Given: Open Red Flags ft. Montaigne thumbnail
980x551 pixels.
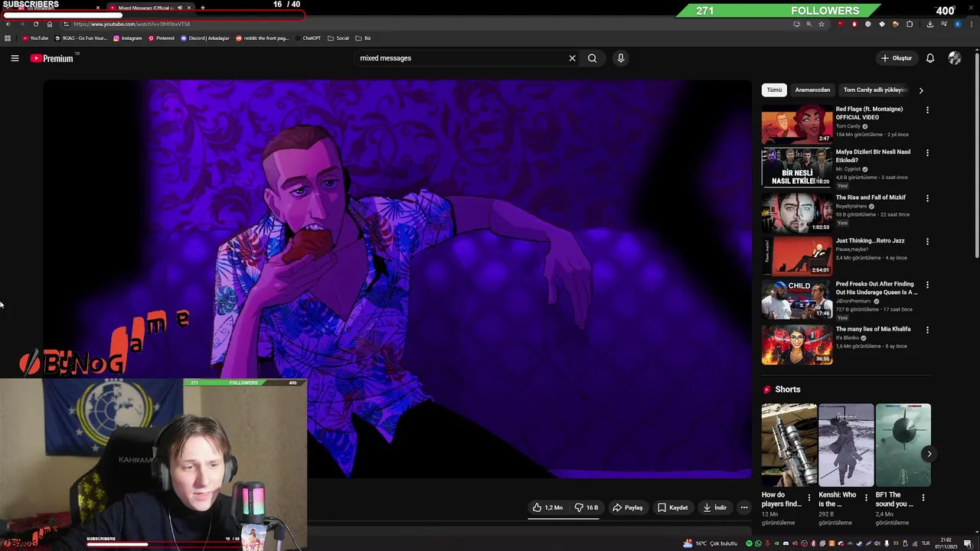Looking at the screenshot, I should click(797, 125).
